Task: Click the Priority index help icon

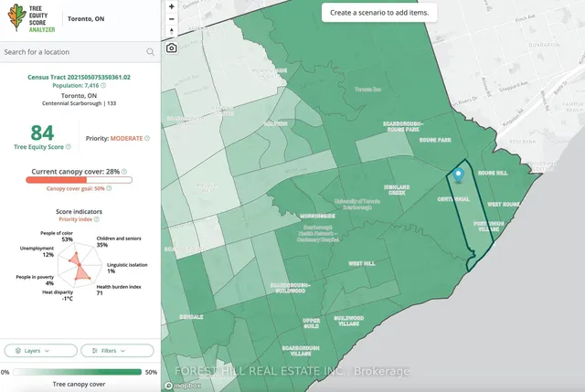Action: pyautogui.click(x=106, y=219)
